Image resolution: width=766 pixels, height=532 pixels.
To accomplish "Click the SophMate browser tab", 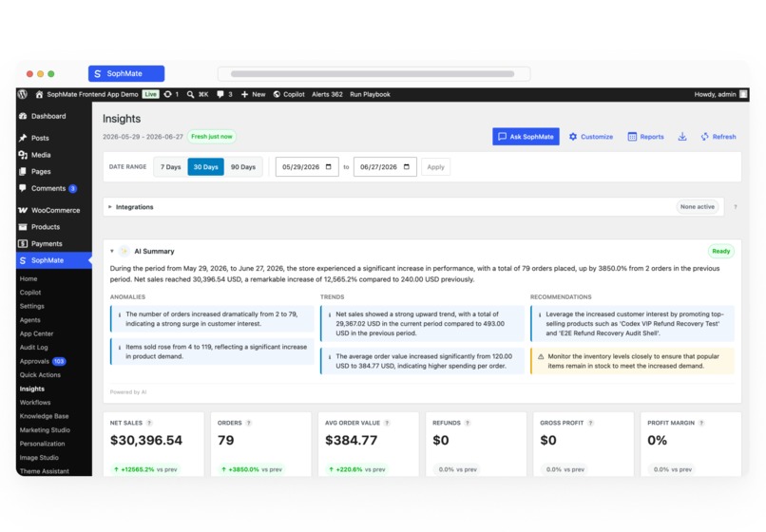I will pos(126,74).
